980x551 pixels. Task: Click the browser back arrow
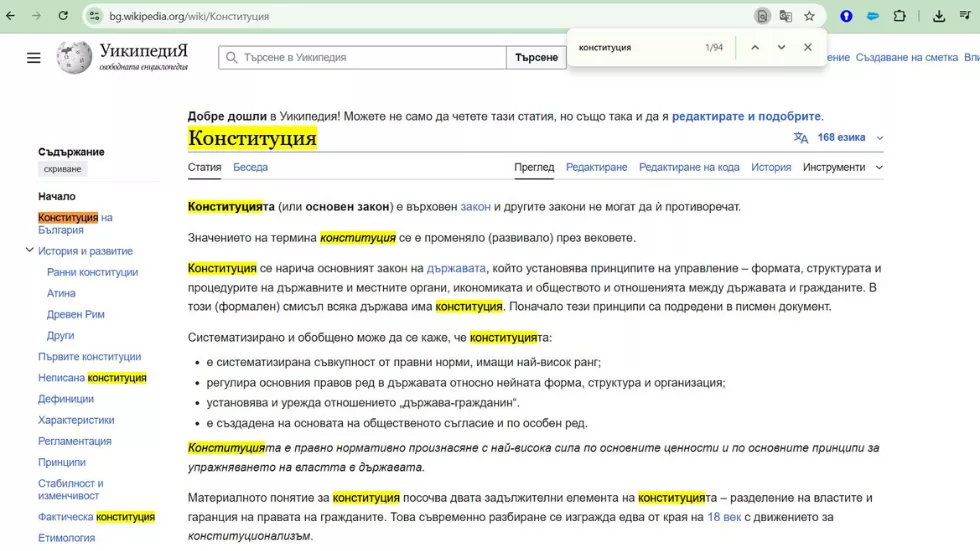point(11,16)
